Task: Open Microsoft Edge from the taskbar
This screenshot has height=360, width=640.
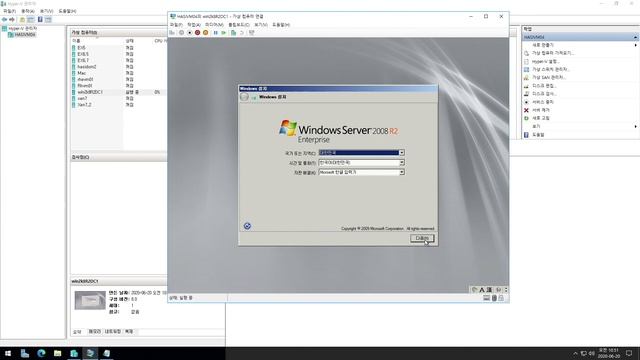Action: coord(41,353)
